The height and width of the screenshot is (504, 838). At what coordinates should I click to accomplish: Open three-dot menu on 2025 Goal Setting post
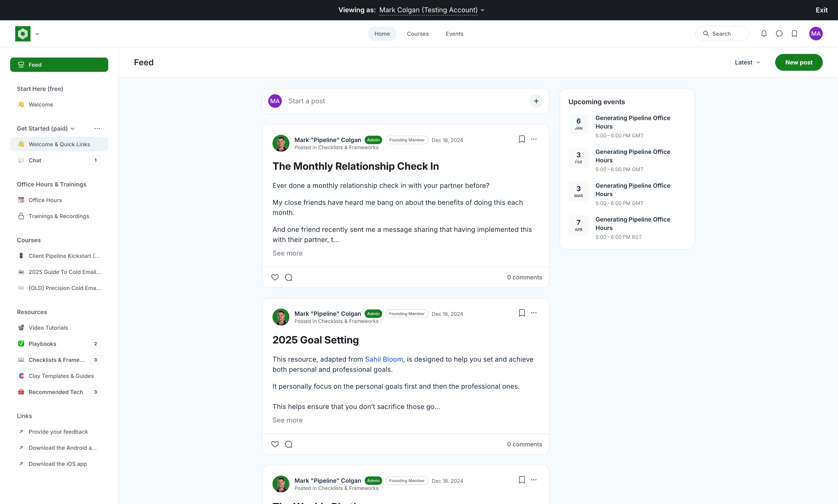point(534,313)
